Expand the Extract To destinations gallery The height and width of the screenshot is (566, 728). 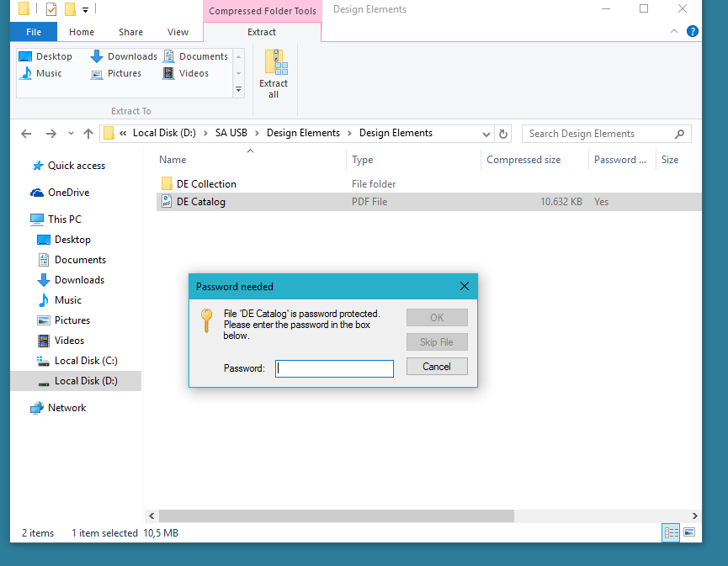coord(239,89)
